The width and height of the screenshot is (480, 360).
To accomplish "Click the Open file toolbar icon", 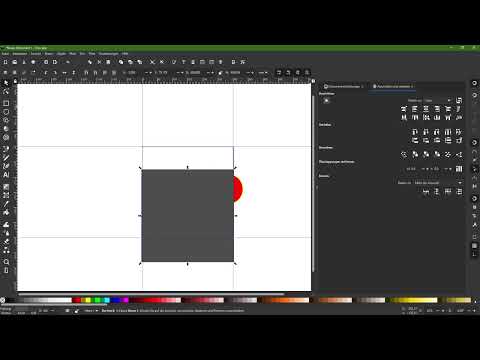I will click(x=15, y=62).
